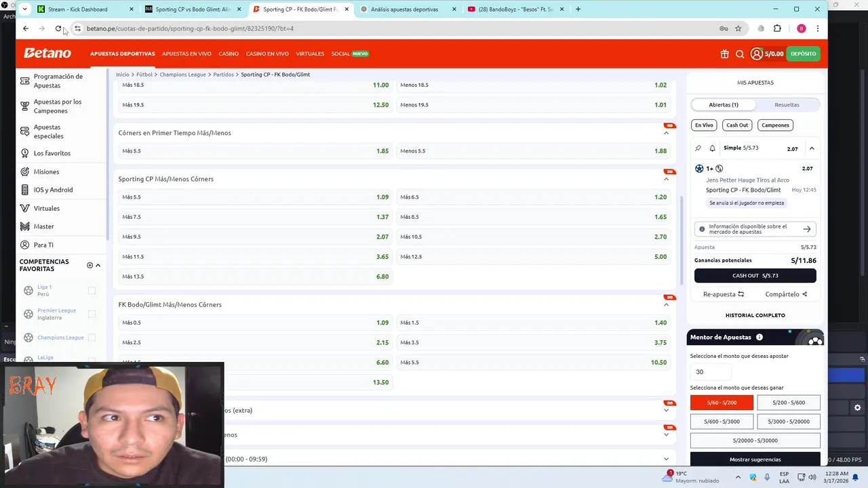Open the Casino menu item
868x488 pixels.
229,54
